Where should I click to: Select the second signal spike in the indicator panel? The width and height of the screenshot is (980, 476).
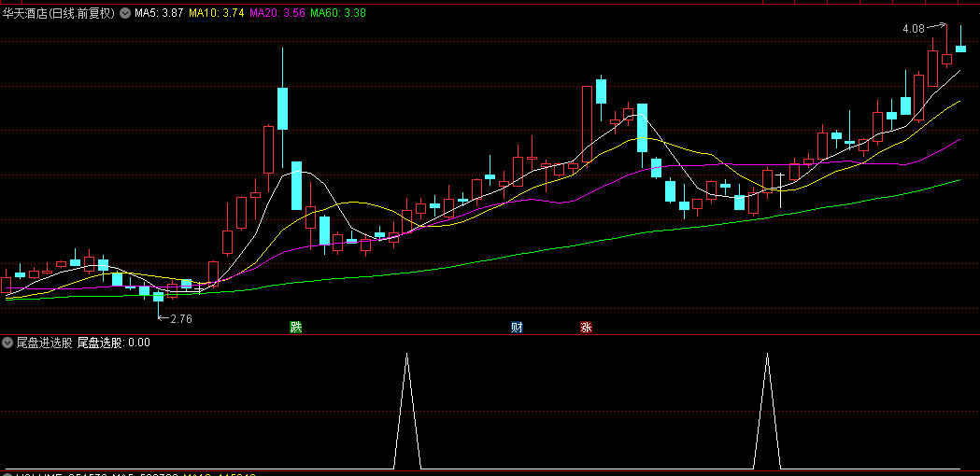click(x=768, y=411)
